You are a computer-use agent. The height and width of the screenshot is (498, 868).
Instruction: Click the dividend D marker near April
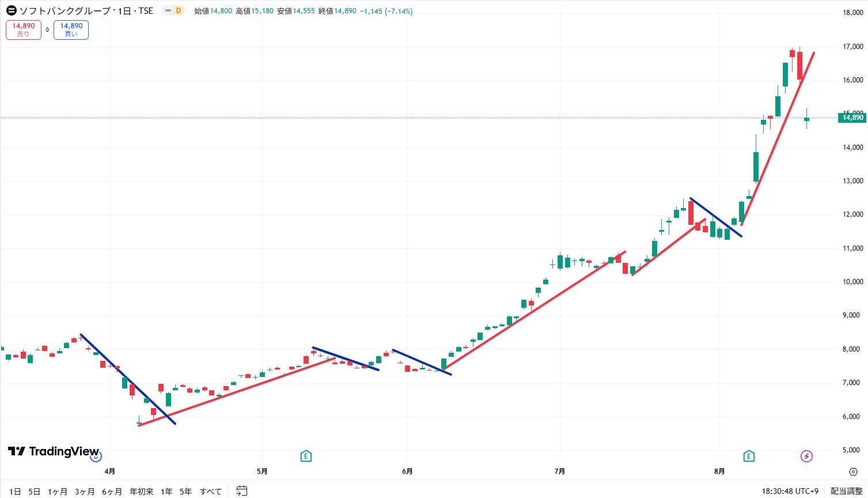[96, 457]
